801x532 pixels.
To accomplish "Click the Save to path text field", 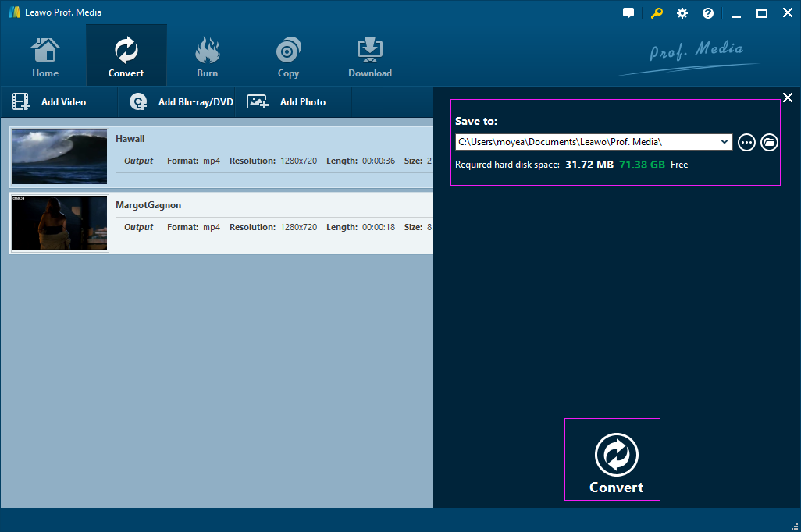I will [586, 142].
